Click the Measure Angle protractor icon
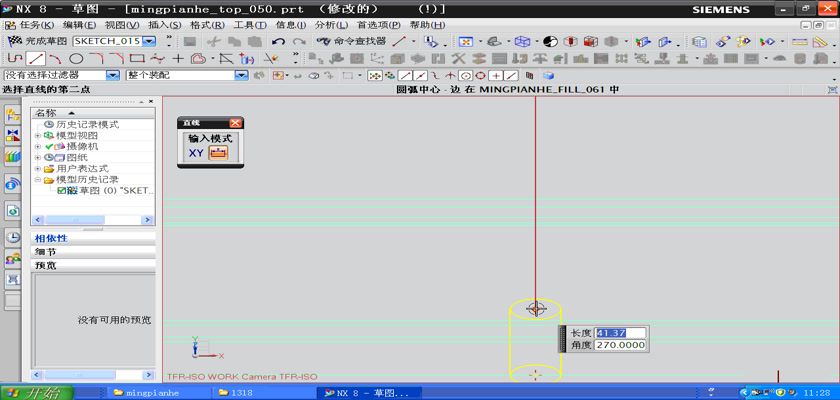 pyautogui.click(x=820, y=41)
